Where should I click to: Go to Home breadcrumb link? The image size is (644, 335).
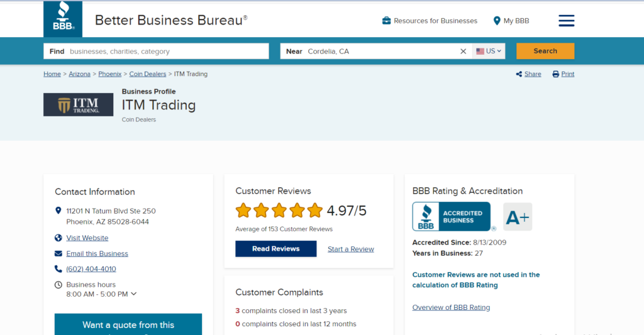[52, 74]
